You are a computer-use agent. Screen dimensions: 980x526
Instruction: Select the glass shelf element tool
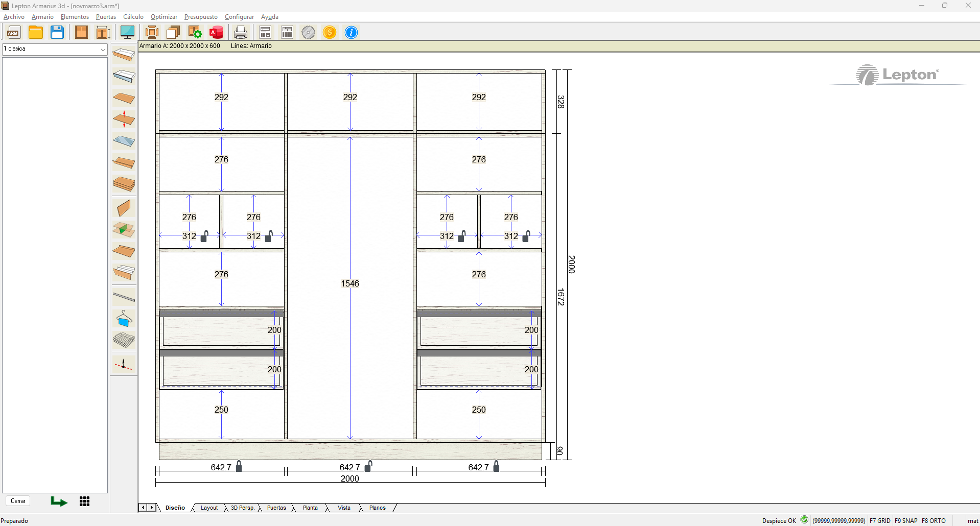tap(124, 141)
